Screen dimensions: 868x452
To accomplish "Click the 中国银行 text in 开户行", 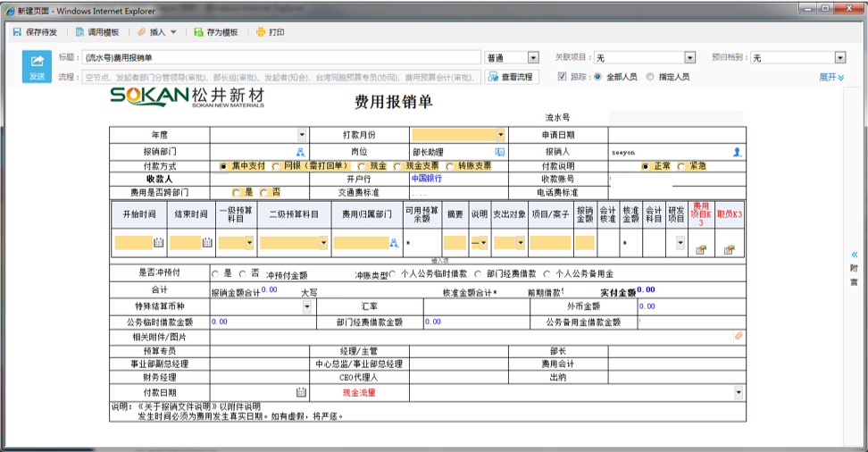I will tap(427, 179).
